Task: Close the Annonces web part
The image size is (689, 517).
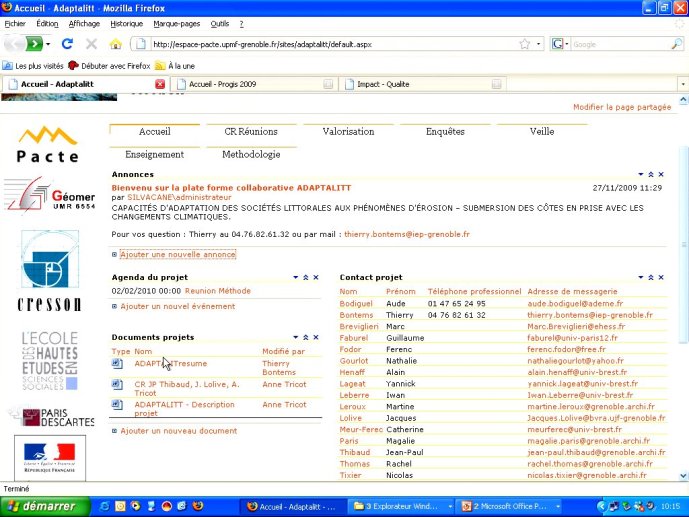Action: point(661,174)
